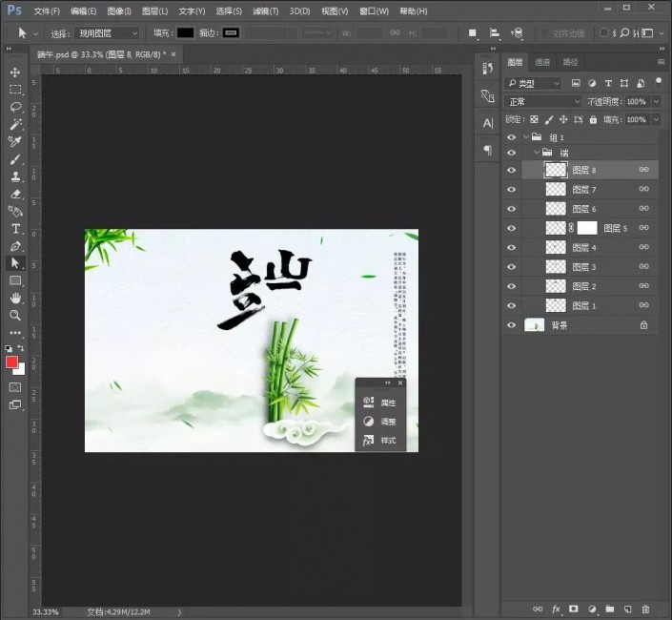Open the 样式 panel button
The width and height of the screenshot is (672, 620).
coord(380,440)
